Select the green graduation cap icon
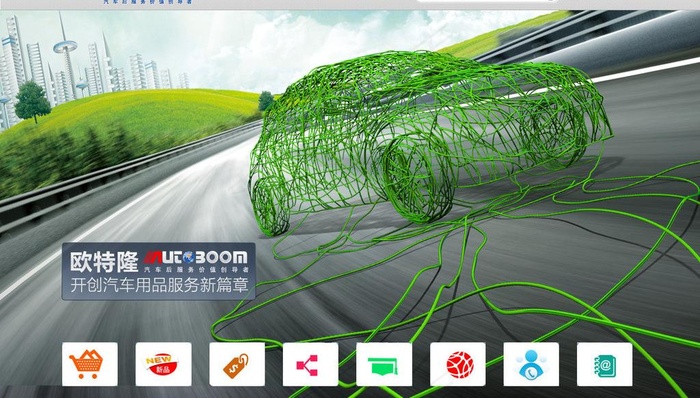Screen dimensions: 700x398 (x=384, y=364)
